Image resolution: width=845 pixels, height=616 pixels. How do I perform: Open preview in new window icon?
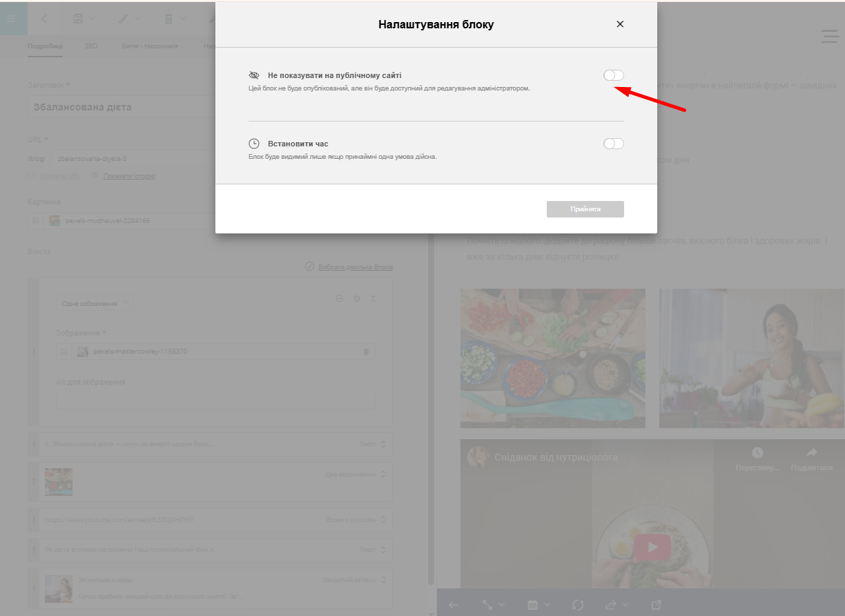(656, 605)
